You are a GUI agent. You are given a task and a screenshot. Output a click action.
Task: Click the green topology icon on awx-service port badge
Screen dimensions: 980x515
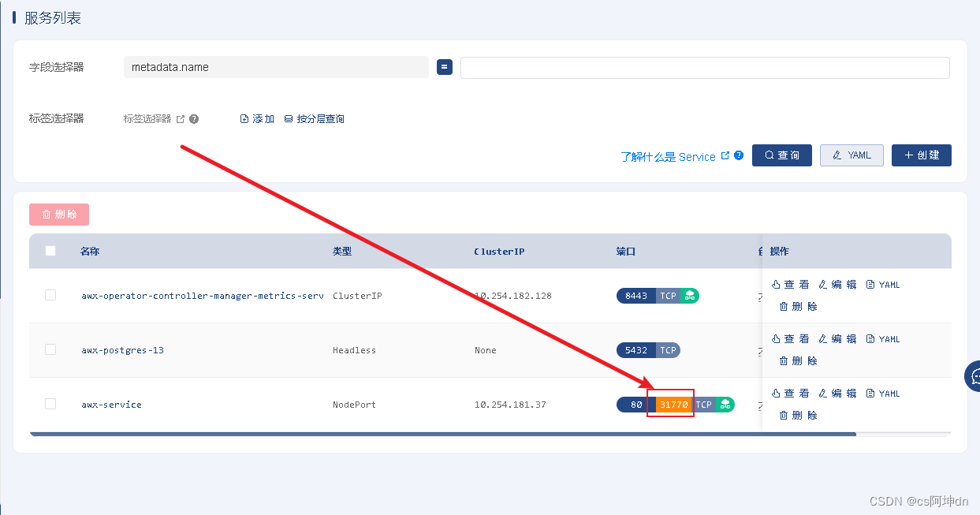[x=725, y=404]
